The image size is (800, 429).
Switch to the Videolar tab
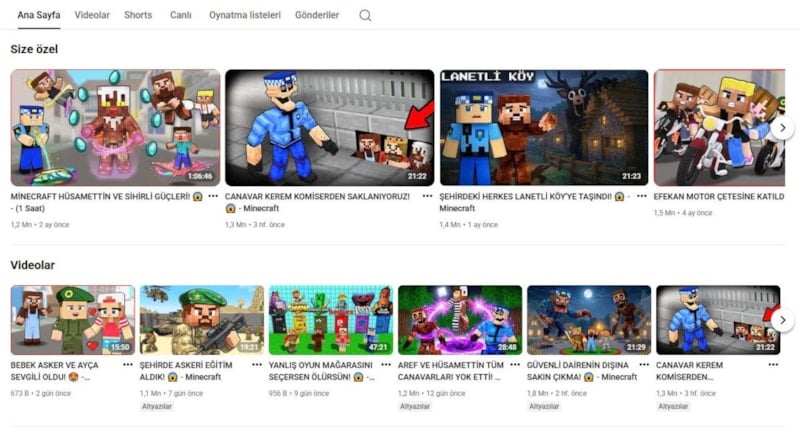[x=92, y=16]
